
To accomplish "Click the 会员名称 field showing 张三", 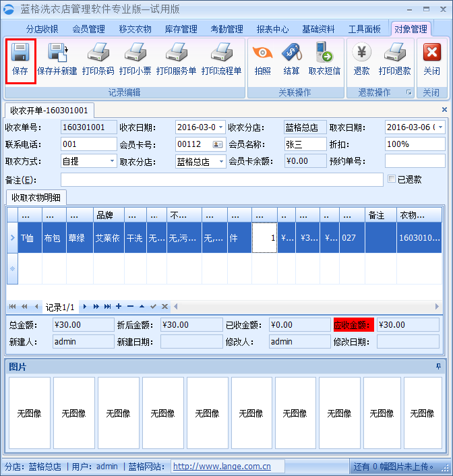I will 305,144.
